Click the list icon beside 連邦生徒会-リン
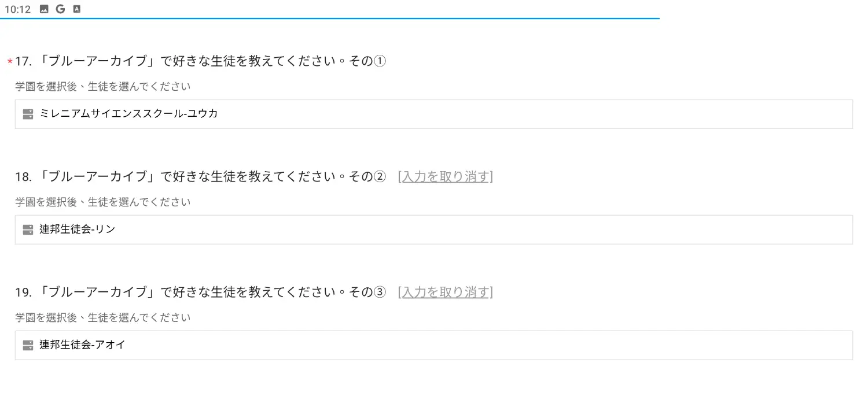The height and width of the screenshot is (400, 868). click(28, 229)
